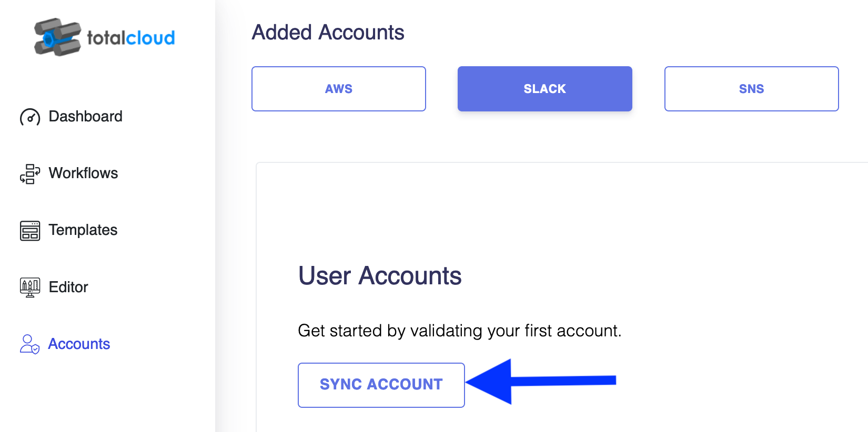Image resolution: width=868 pixels, height=432 pixels.
Task: Switch to the AWS accounts tab
Action: point(339,89)
